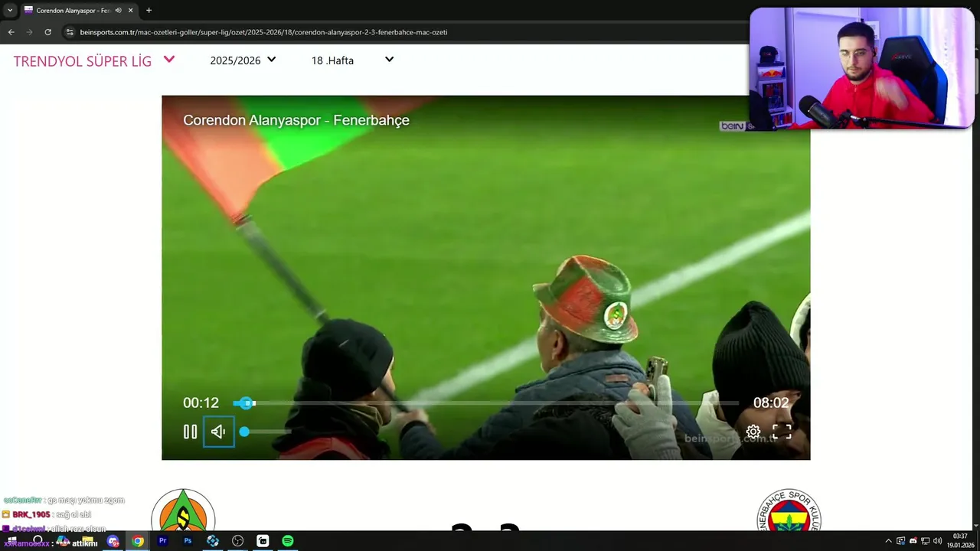Open File Explorer from the taskbar
Image resolution: width=980 pixels, height=551 pixels.
pyautogui.click(x=87, y=541)
